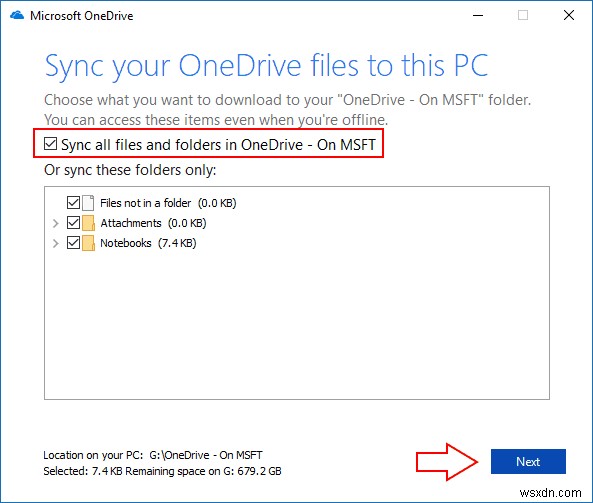Click the Sync your OneDrive files heading
The width and height of the screenshot is (593, 503).
point(267,66)
